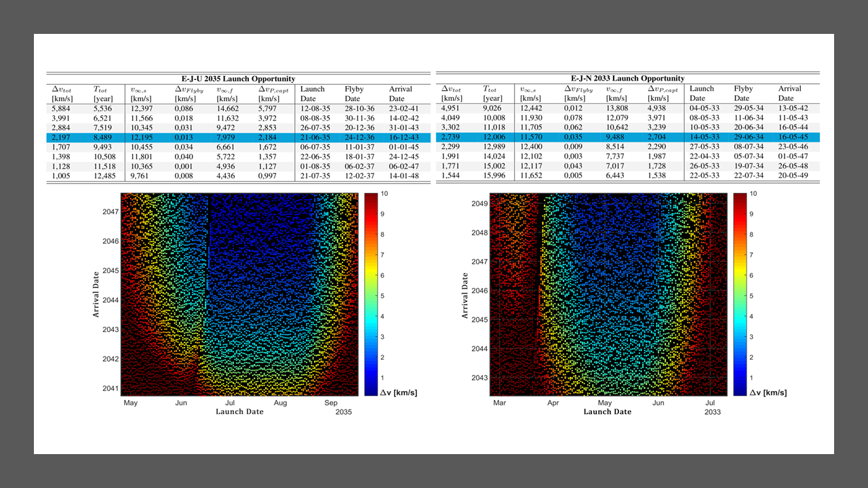
Task: Click the 2041 tick on left plot's axis
Action: tap(111, 388)
